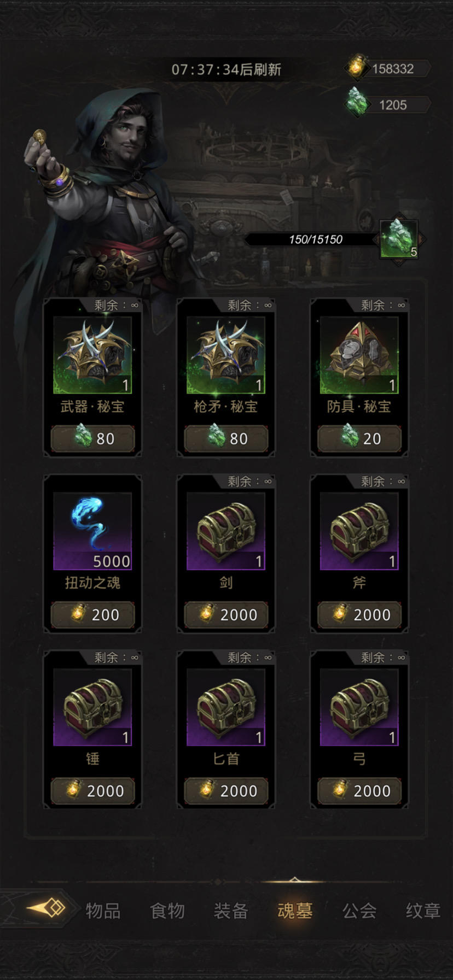
Task: Tap the green crystal reward icon beside progress bar
Action: 399,238
